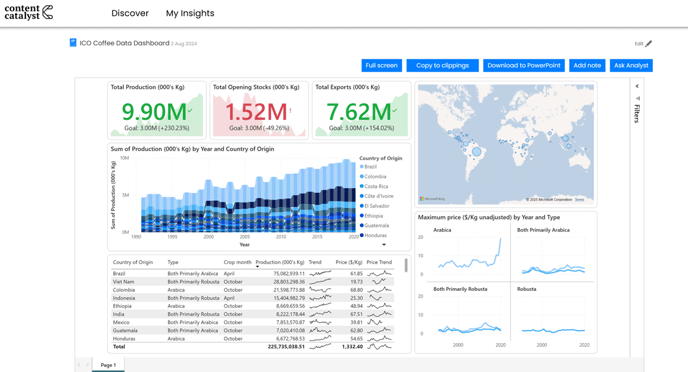Click the filter funnel icon in Filters pane

[x=638, y=98]
